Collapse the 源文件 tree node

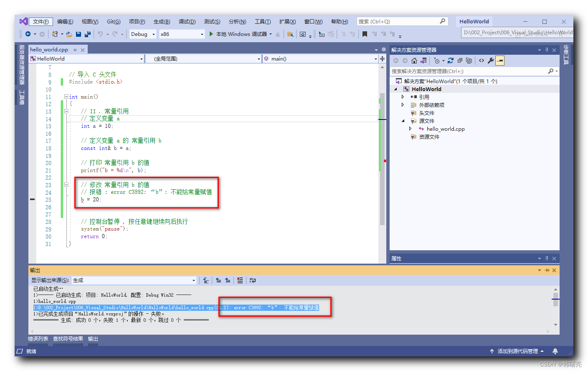[x=403, y=121]
